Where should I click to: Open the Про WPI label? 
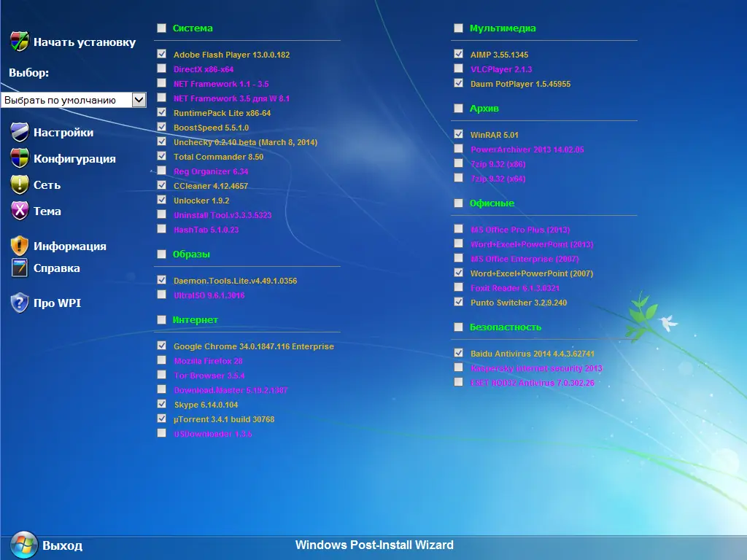pyautogui.click(x=57, y=303)
